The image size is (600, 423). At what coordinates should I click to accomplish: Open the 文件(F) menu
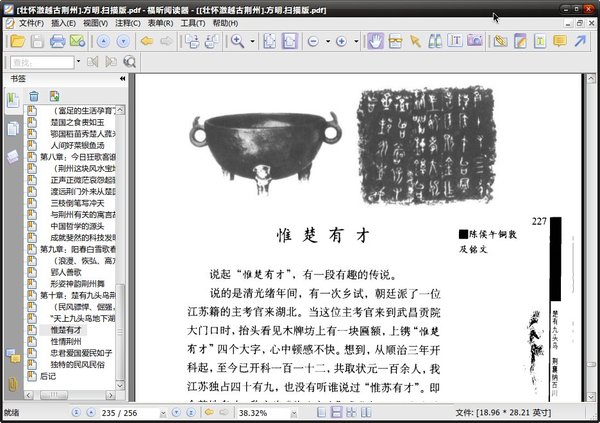pos(30,23)
